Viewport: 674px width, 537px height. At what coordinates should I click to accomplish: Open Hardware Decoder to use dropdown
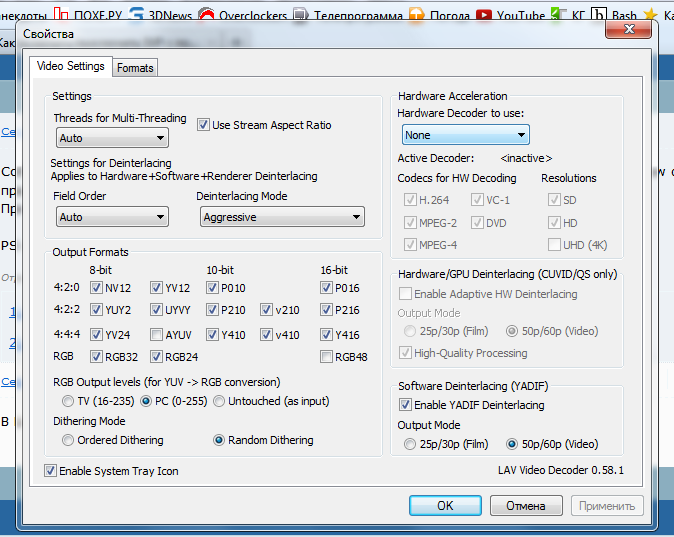coord(466,134)
